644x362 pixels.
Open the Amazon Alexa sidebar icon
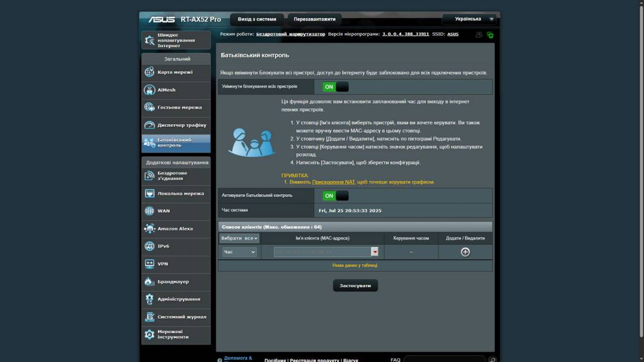point(149,229)
